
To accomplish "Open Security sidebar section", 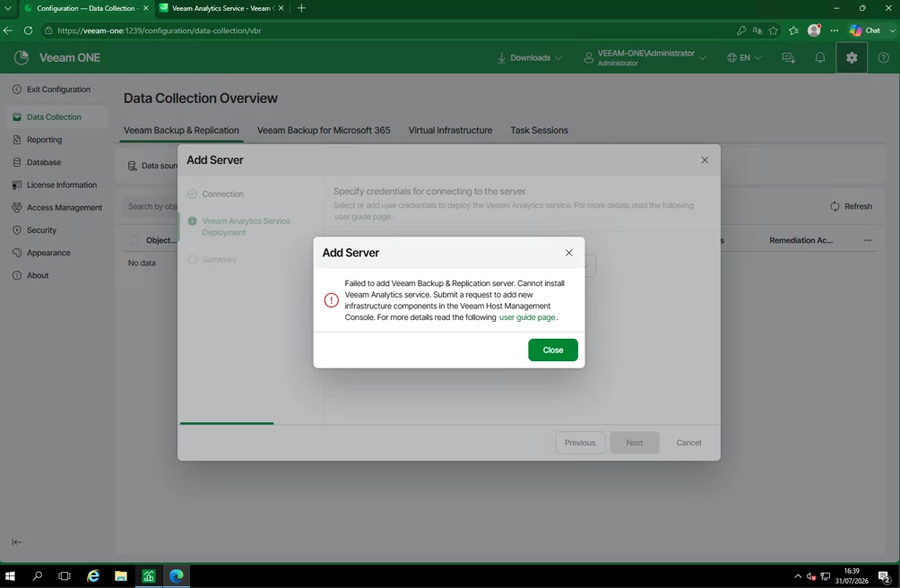I will [x=34, y=230].
